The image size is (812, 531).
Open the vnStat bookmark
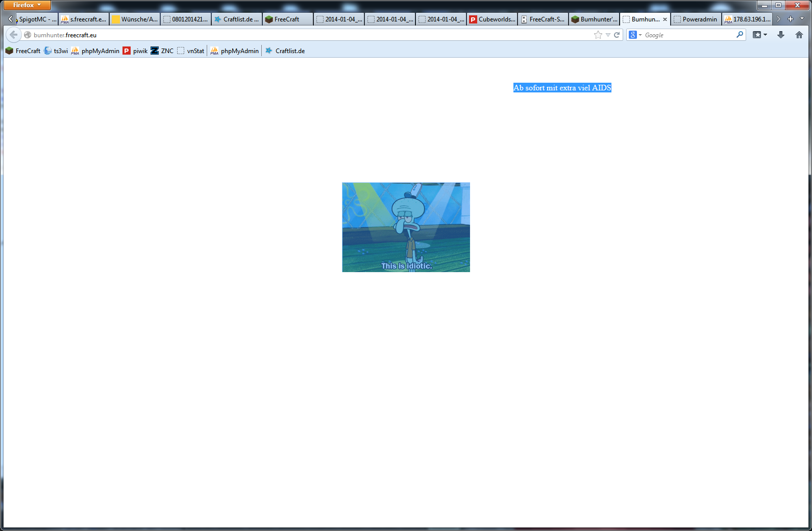coord(191,51)
